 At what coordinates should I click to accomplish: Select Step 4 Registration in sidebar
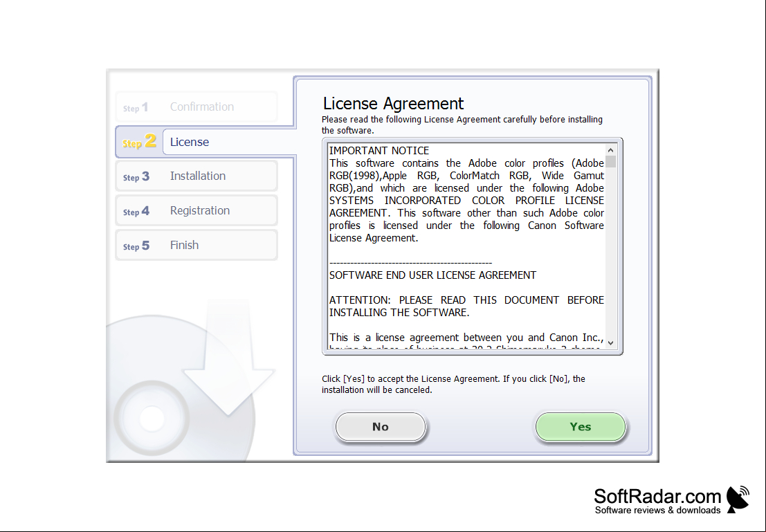(197, 211)
